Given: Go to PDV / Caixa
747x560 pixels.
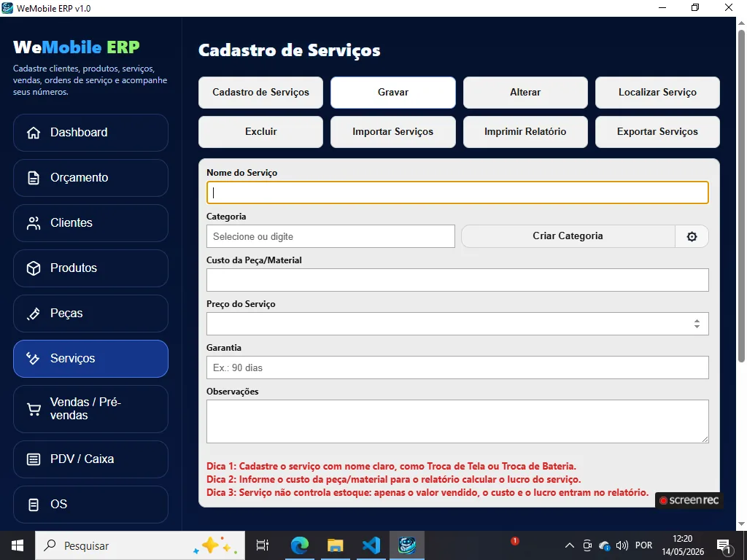Looking at the screenshot, I should [90, 459].
